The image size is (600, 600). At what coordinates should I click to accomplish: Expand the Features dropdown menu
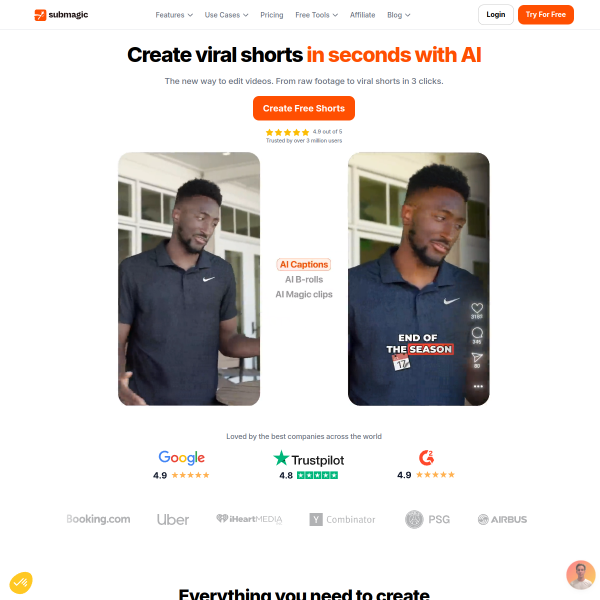pyautogui.click(x=174, y=15)
